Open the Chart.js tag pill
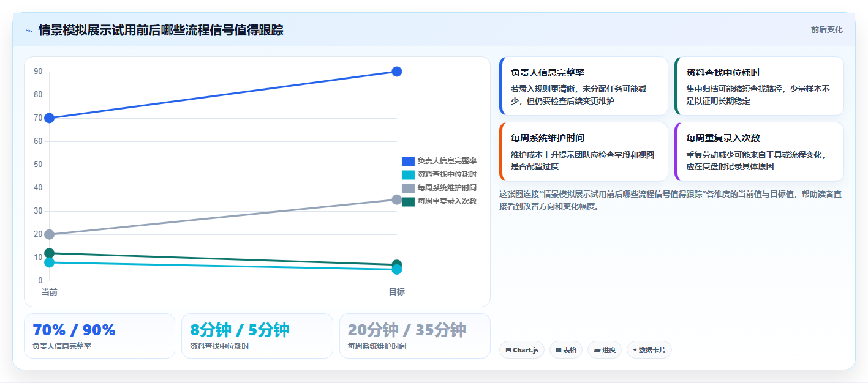This screenshot has height=383, width=868. [522, 350]
